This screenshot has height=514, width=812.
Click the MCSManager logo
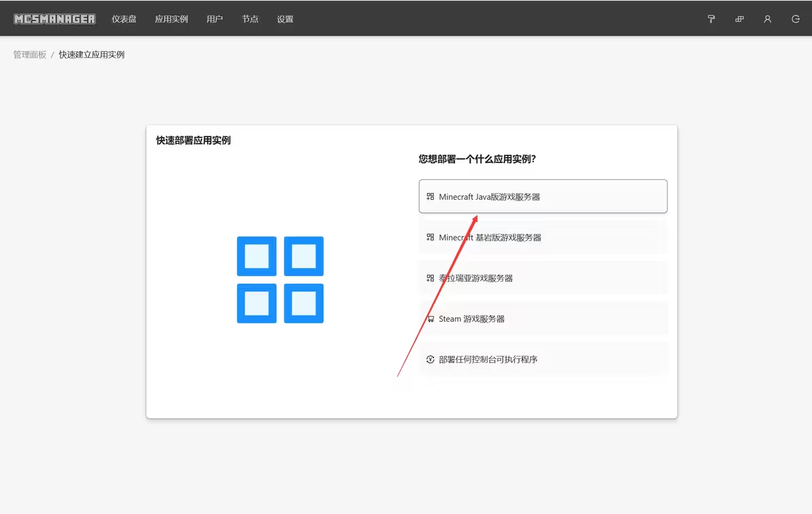(54, 19)
